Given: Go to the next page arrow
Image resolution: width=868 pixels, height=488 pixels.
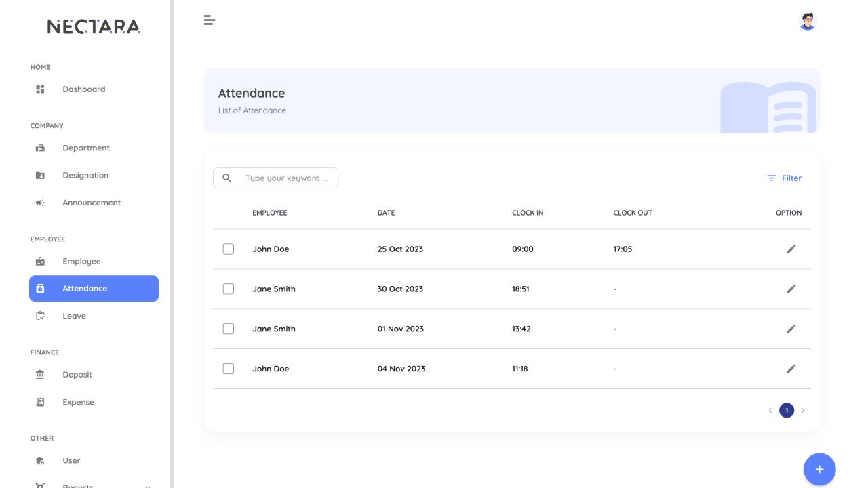Looking at the screenshot, I should (803, 411).
